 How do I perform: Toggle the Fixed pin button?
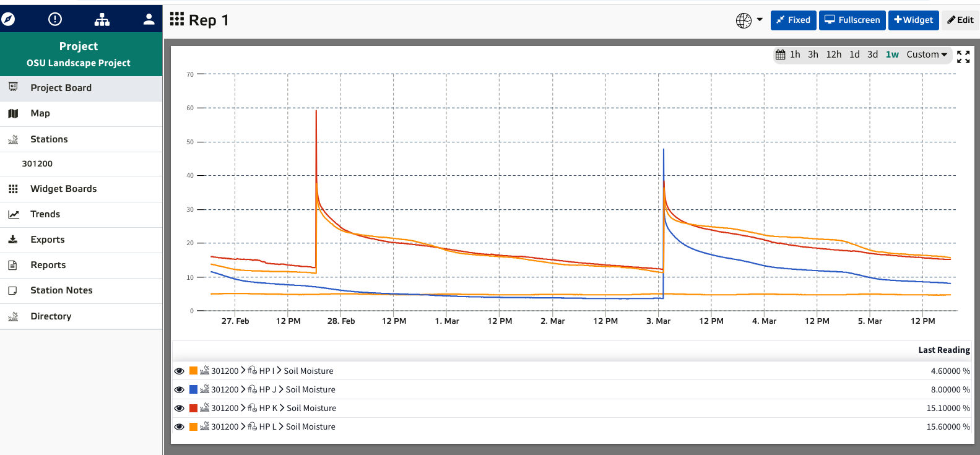(x=794, y=20)
